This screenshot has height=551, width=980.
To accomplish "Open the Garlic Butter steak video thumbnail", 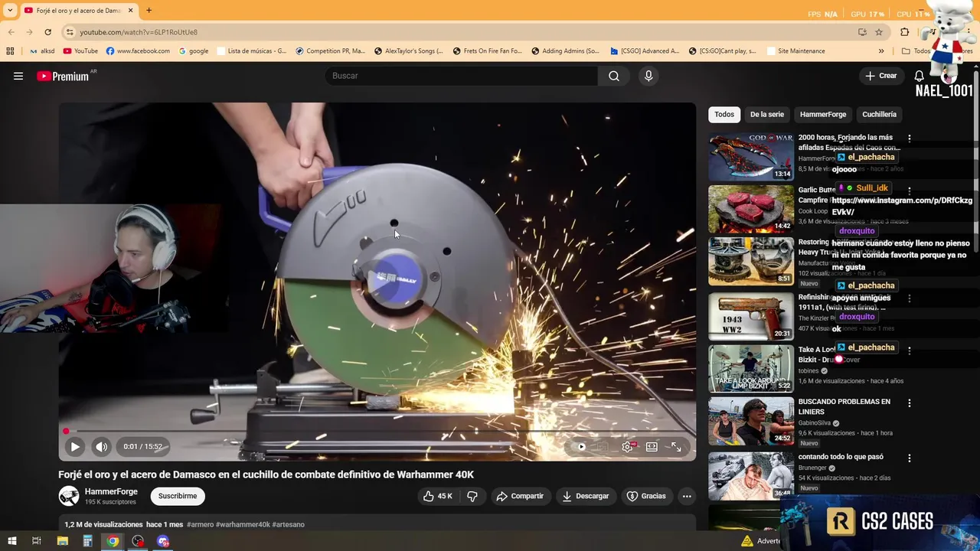I will pyautogui.click(x=751, y=209).
